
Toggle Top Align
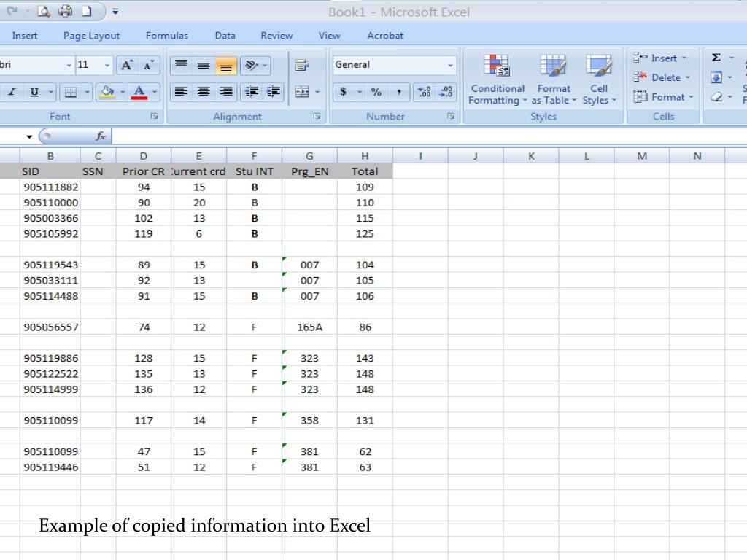coord(181,65)
